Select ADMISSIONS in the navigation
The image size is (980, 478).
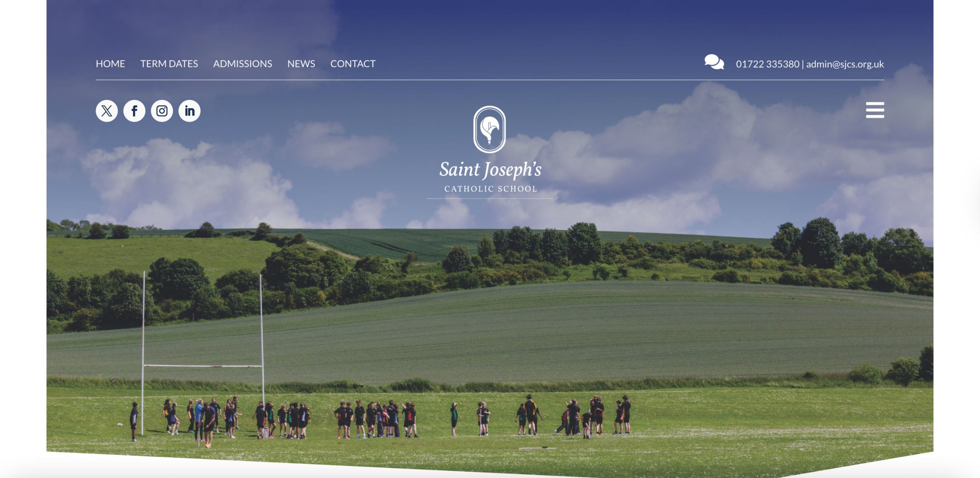tap(242, 64)
